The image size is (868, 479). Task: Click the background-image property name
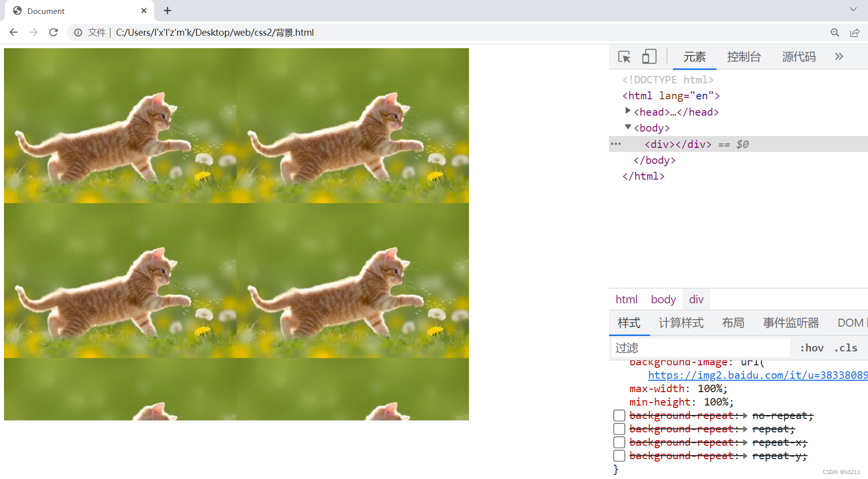click(678, 363)
